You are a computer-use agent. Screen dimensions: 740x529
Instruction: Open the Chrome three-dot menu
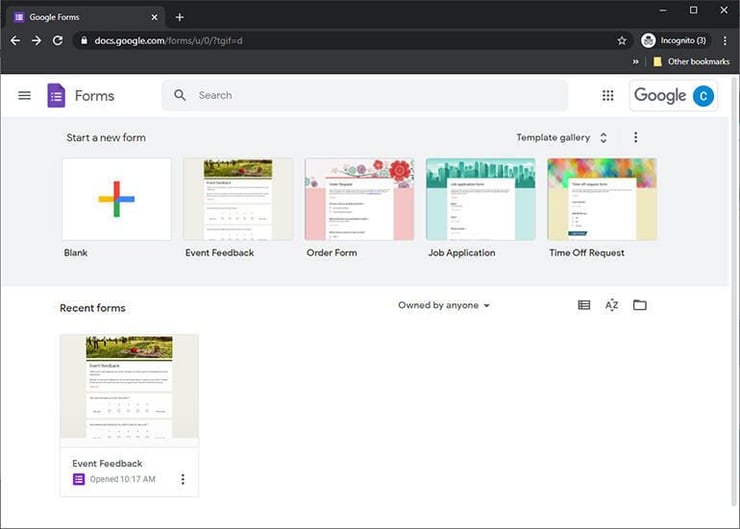[x=725, y=41]
